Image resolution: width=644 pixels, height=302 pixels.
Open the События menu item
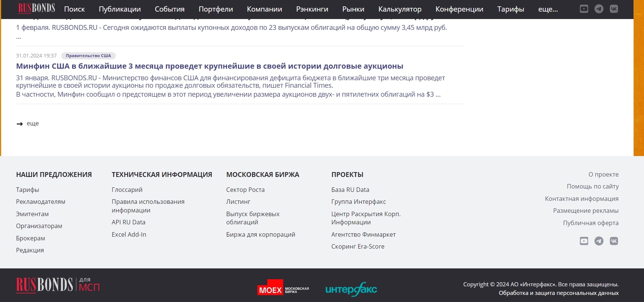[170, 9]
